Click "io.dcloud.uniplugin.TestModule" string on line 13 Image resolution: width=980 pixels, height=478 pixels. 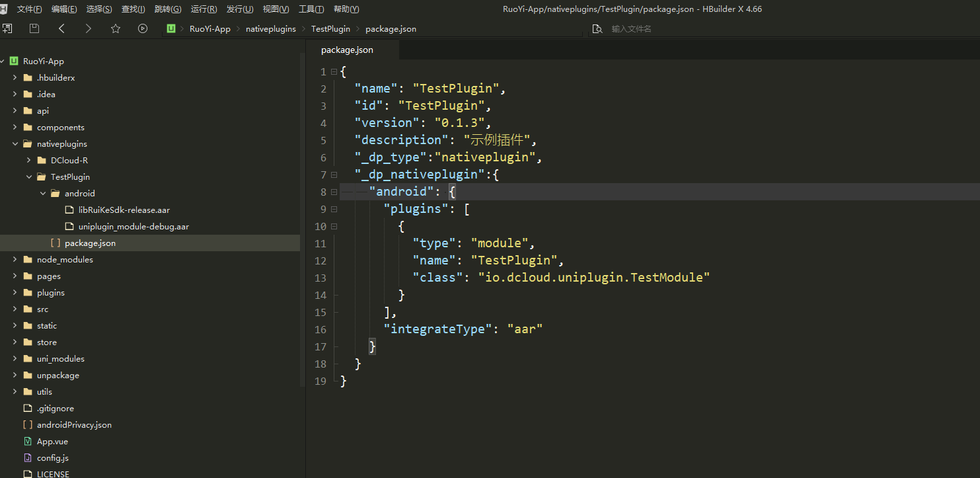[x=594, y=278]
